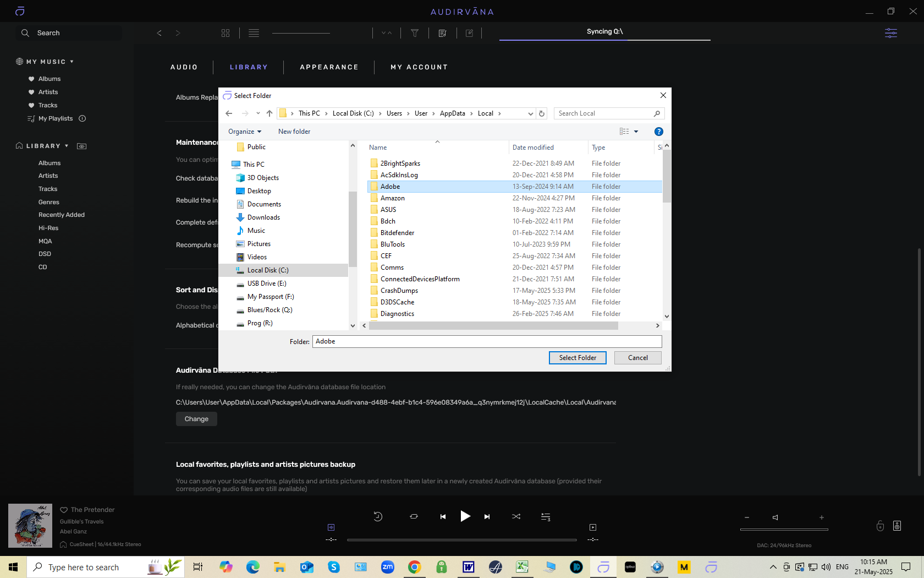Open the settings sliders icon
This screenshot has width=924, height=578.
coord(890,33)
